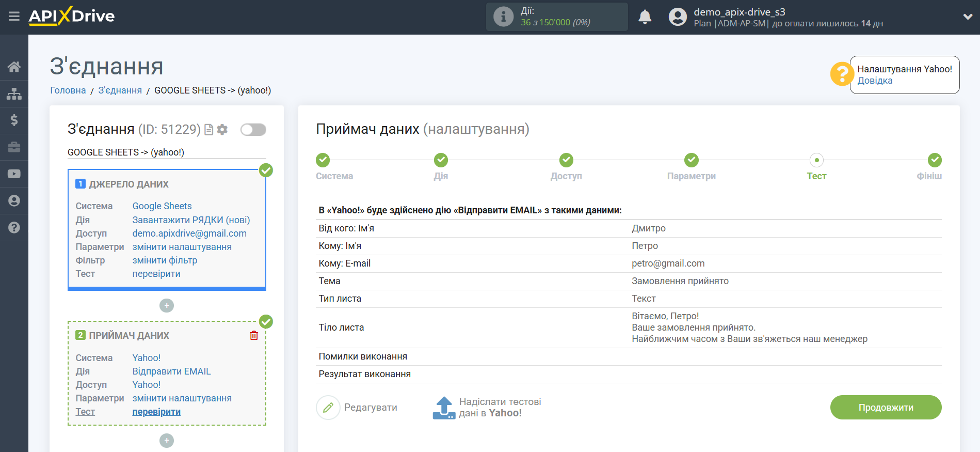Viewport: 980px width, 452px height.
Task: Click the ДЖЕРЕЛО ДАНИХ header
Action: pyautogui.click(x=128, y=184)
